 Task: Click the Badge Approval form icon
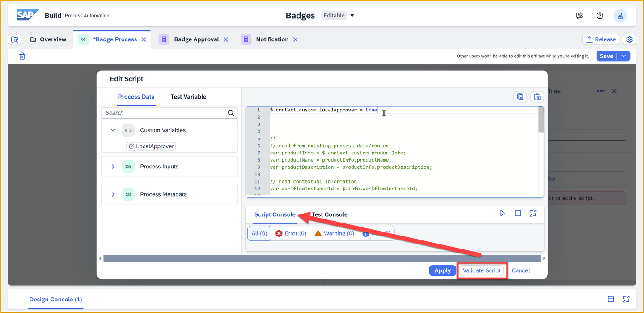coord(164,39)
